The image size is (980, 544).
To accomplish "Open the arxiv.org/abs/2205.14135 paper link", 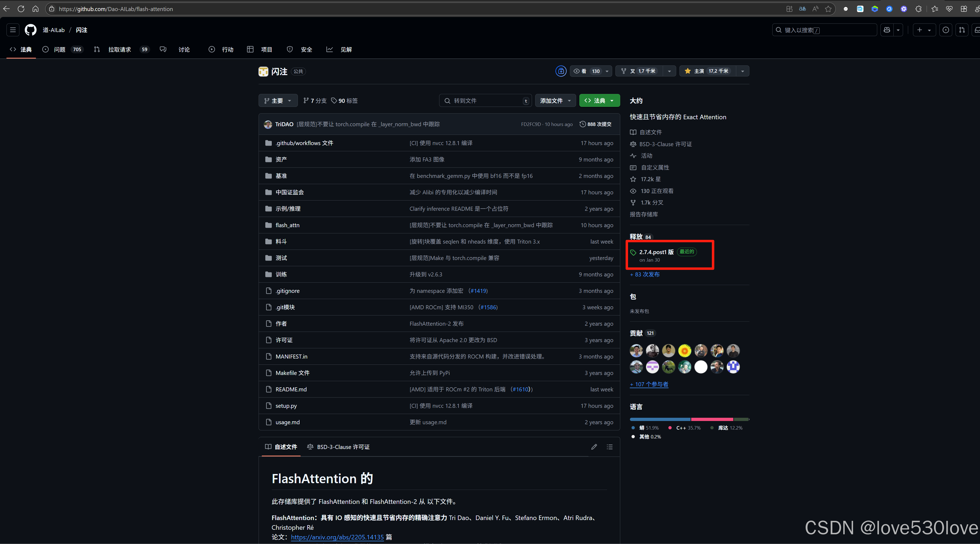I will pyautogui.click(x=337, y=537).
